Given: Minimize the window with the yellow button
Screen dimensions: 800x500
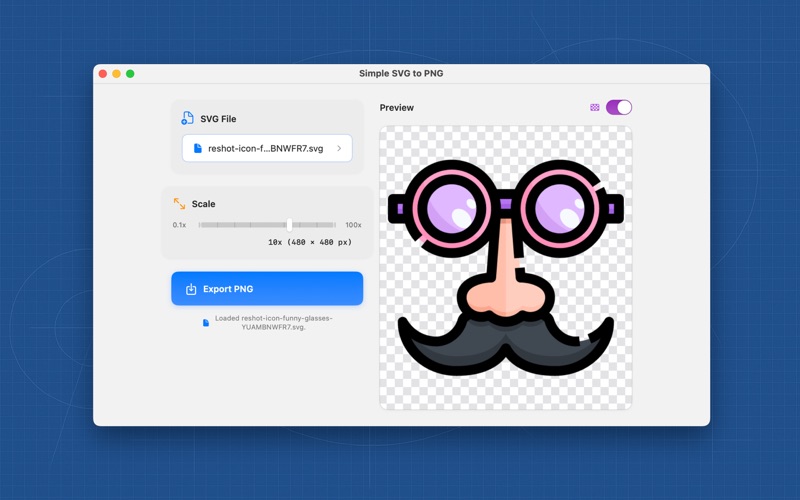Looking at the screenshot, I should [x=116, y=74].
